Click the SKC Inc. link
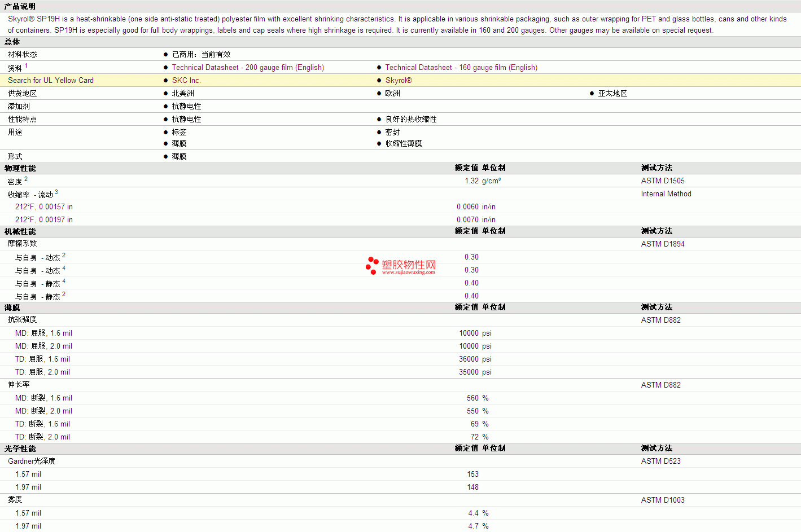Screen dimensions: 801x532 pos(186,80)
